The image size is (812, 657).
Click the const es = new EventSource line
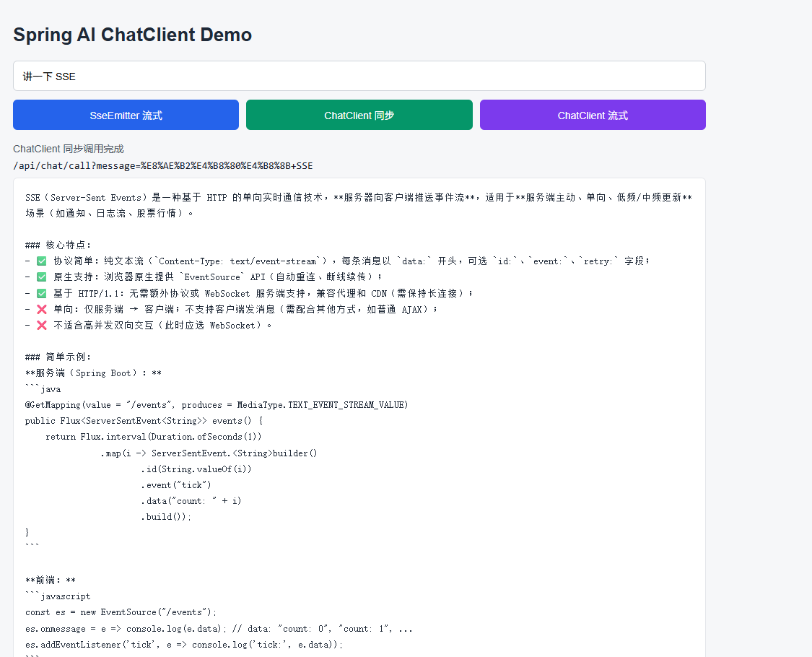point(121,612)
